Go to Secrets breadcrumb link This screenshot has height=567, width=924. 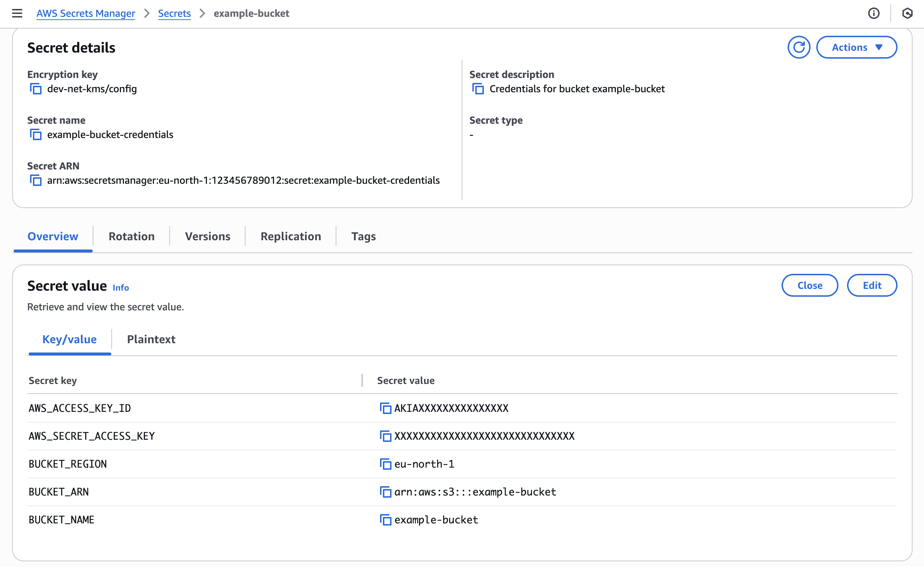tap(174, 14)
